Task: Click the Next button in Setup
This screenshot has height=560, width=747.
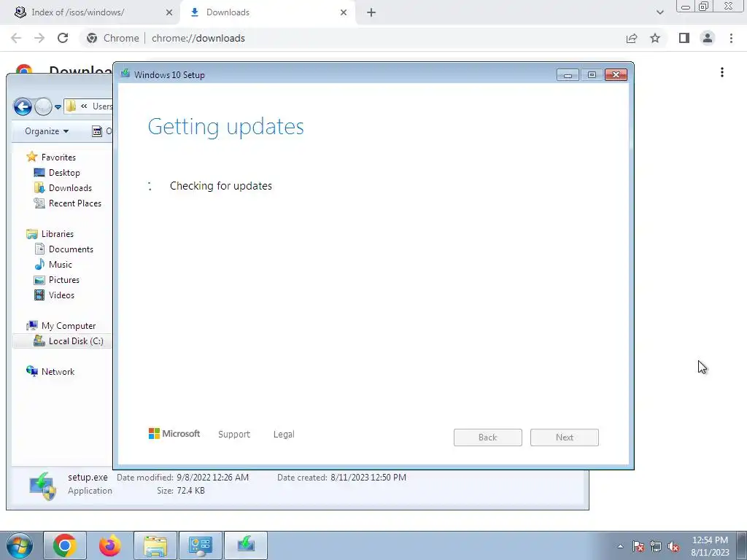Action: point(565,437)
